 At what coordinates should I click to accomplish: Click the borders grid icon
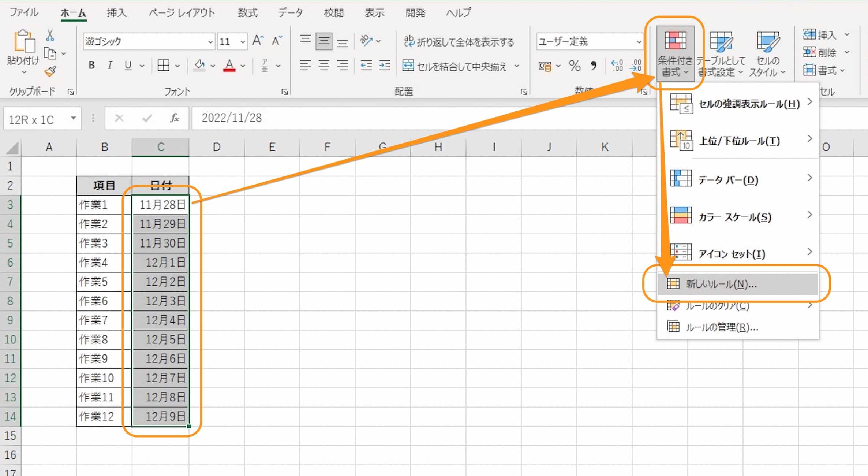[x=163, y=66]
